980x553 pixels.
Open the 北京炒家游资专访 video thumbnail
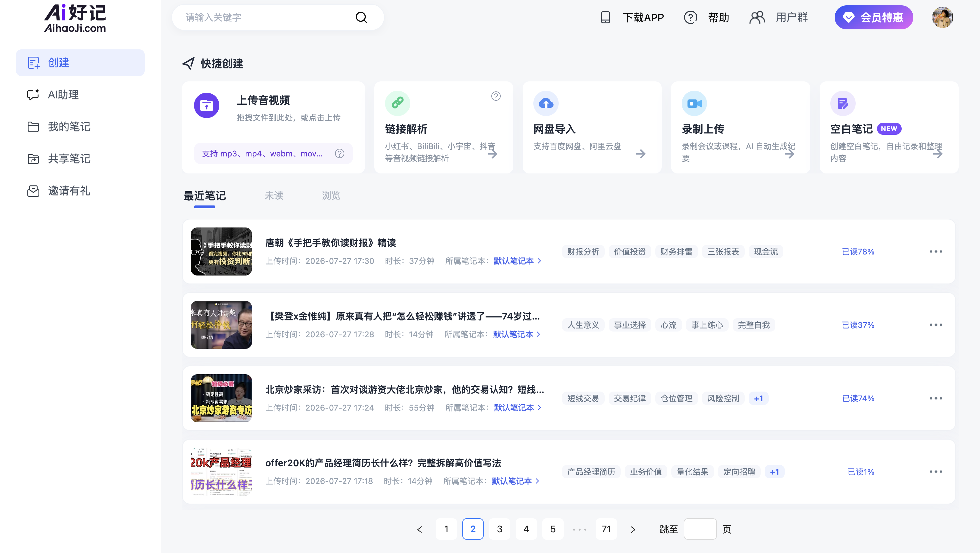221,398
